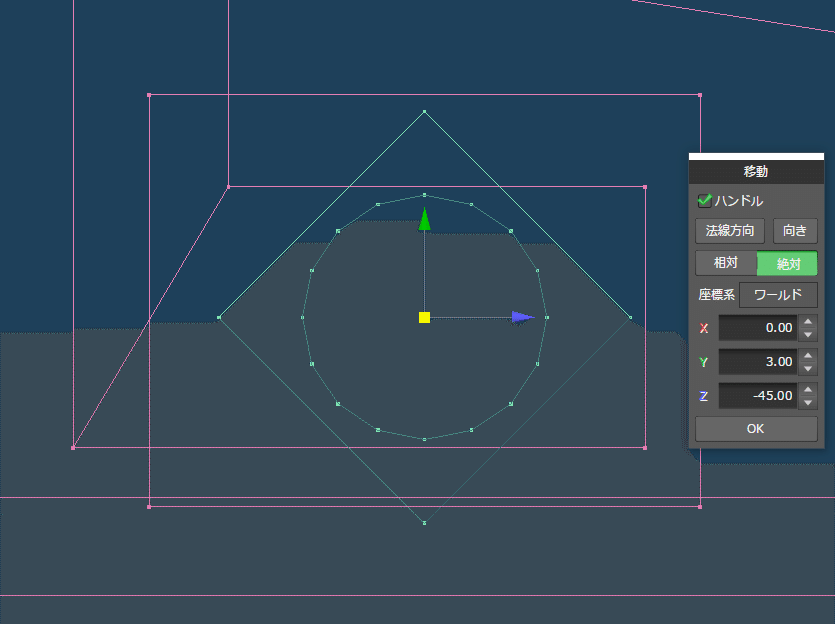Click the top vertex of the diamond
This screenshot has width=835, height=624.
point(424,112)
